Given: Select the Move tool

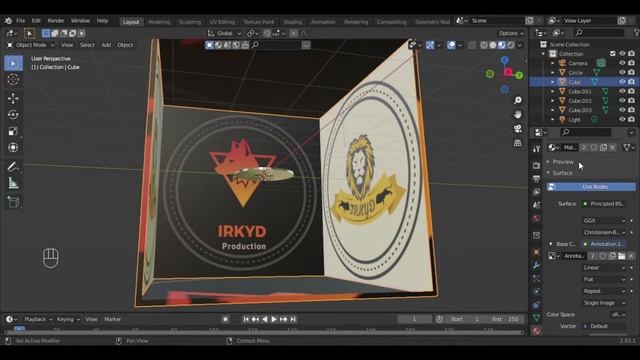Looking at the screenshot, I should point(13,98).
